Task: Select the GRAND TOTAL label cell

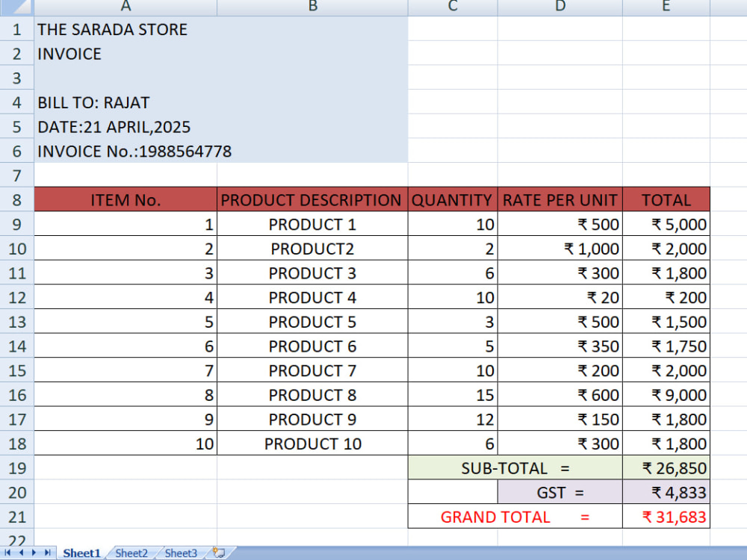Action: (515, 516)
